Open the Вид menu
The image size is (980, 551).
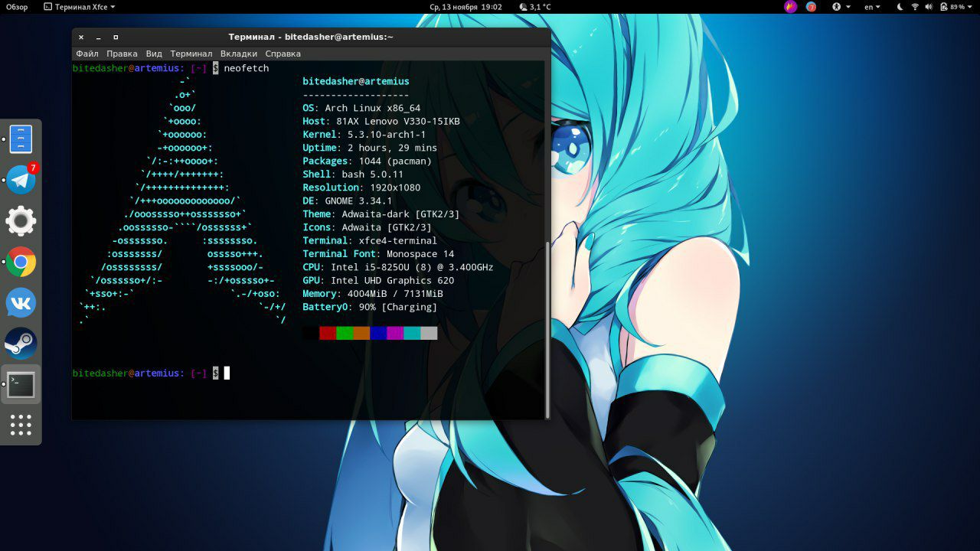click(154, 54)
